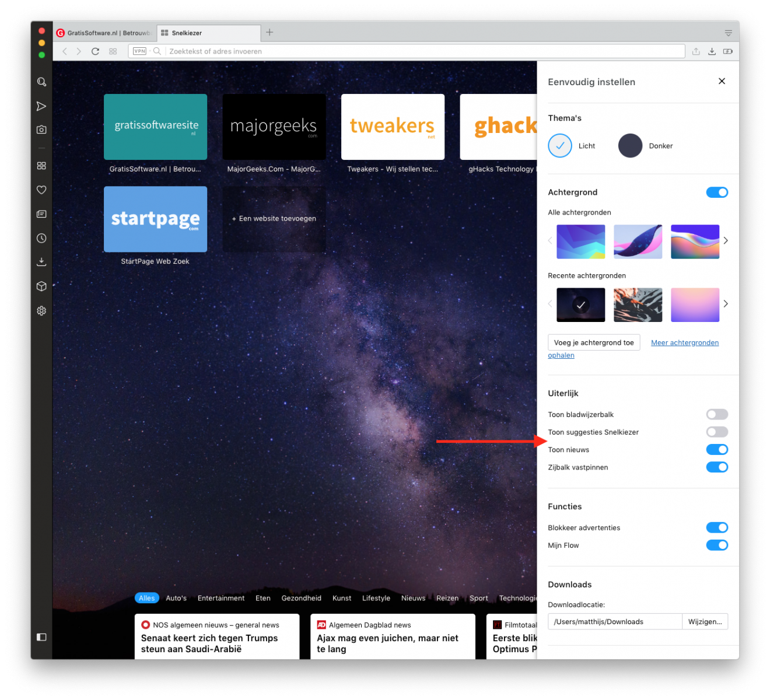Open My Flow from the sidebar
This screenshot has width=770, height=700.
(x=41, y=106)
